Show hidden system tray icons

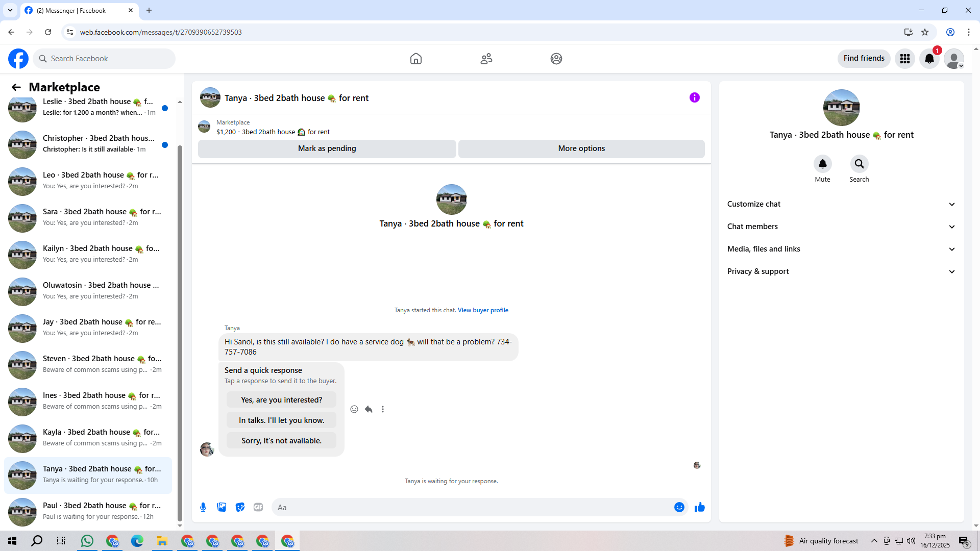pos(874,541)
